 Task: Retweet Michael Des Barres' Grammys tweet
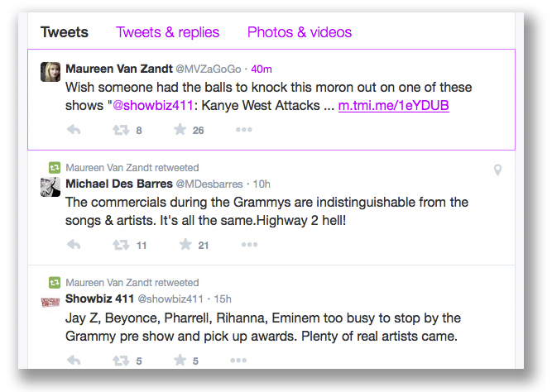pos(119,245)
